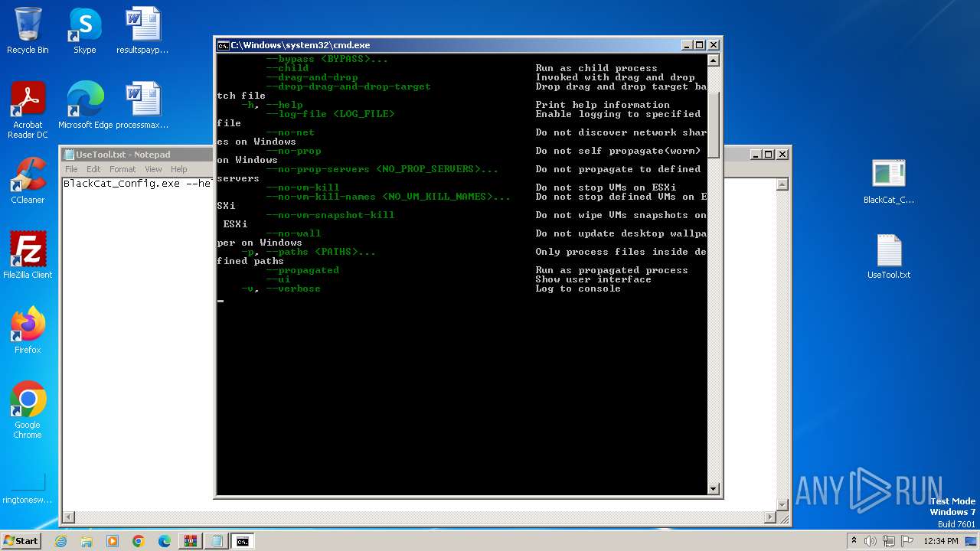Click the '--drag-and-drop' option text

pos(312,77)
